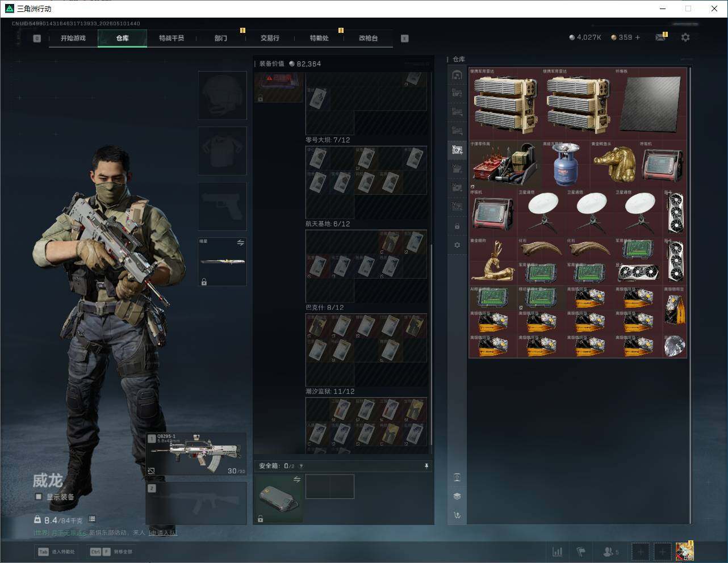Screen dimensions: 728x563
Task: Click the locked storage box padlock icon
Action: 457,226
